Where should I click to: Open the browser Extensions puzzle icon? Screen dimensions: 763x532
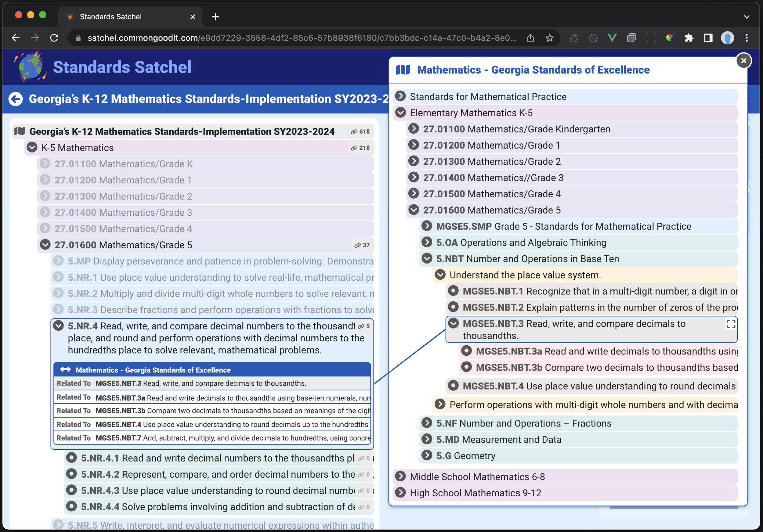coord(689,38)
